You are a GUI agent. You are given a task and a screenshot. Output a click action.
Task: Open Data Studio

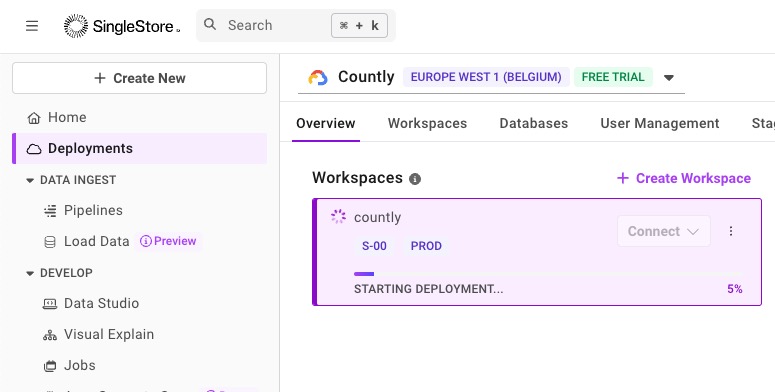(101, 303)
